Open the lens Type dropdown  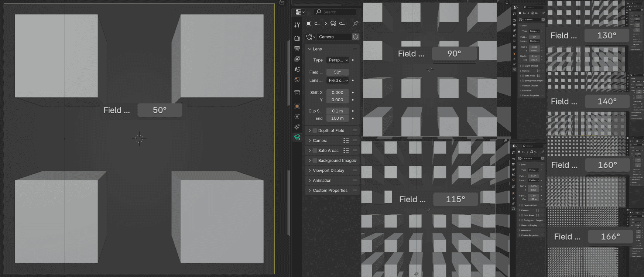coord(338,60)
